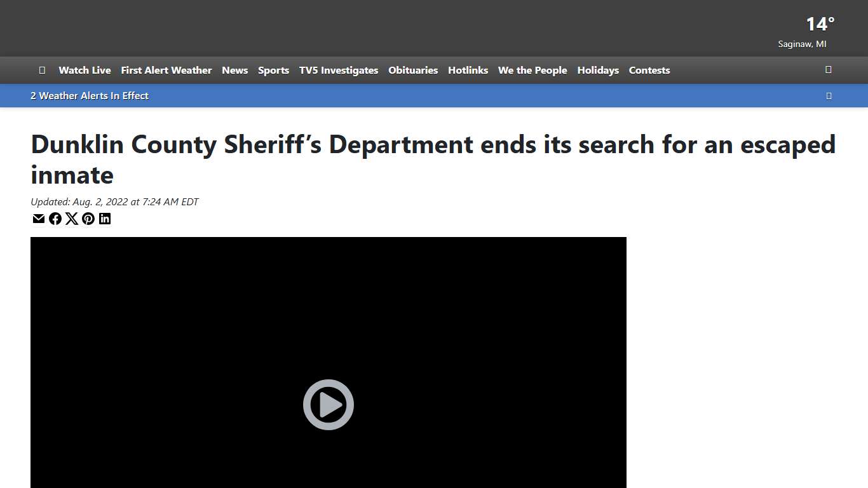The image size is (868, 488).
Task: Pin the article using the Pinterest icon
Action: pyautogui.click(x=88, y=219)
